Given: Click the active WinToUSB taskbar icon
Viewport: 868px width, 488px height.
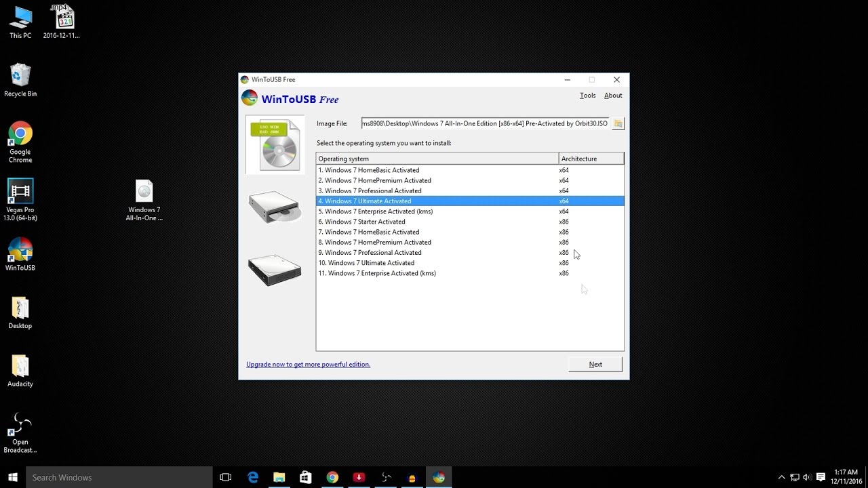Looking at the screenshot, I should click(x=439, y=477).
